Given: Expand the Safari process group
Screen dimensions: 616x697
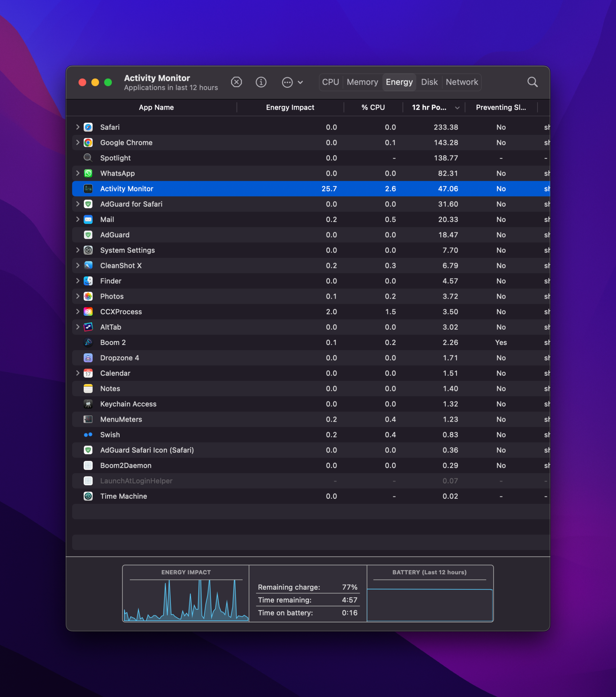Looking at the screenshot, I should pyautogui.click(x=78, y=127).
